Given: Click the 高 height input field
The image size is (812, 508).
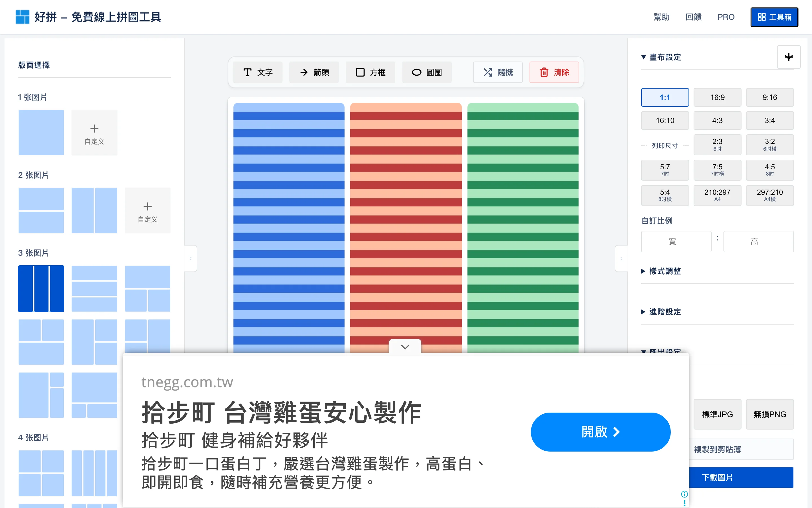Looking at the screenshot, I should pos(758,242).
